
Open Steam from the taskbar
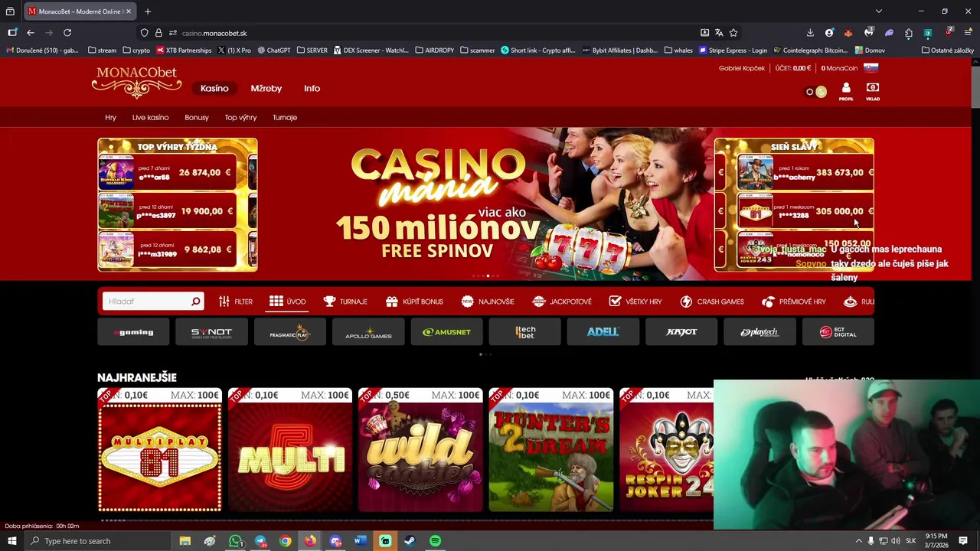click(410, 541)
